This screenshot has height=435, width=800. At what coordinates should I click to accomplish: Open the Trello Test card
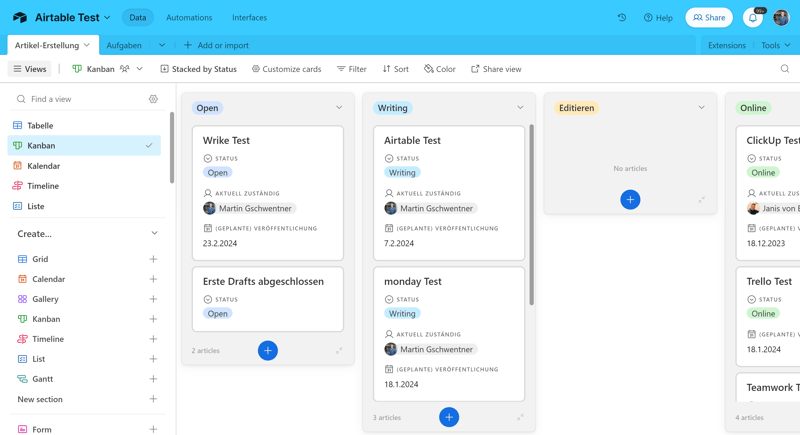(x=768, y=317)
